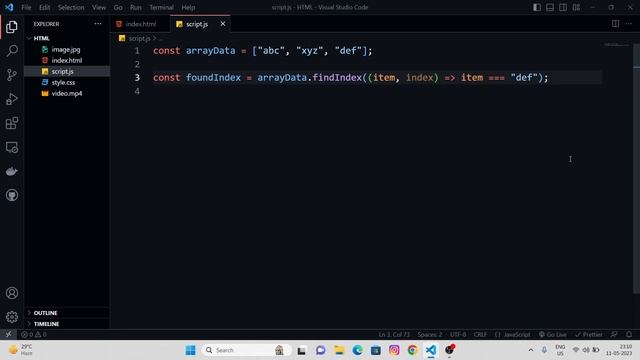Open the Explorer view in activity bar
The height and width of the screenshot is (360, 640).
click(x=12, y=27)
